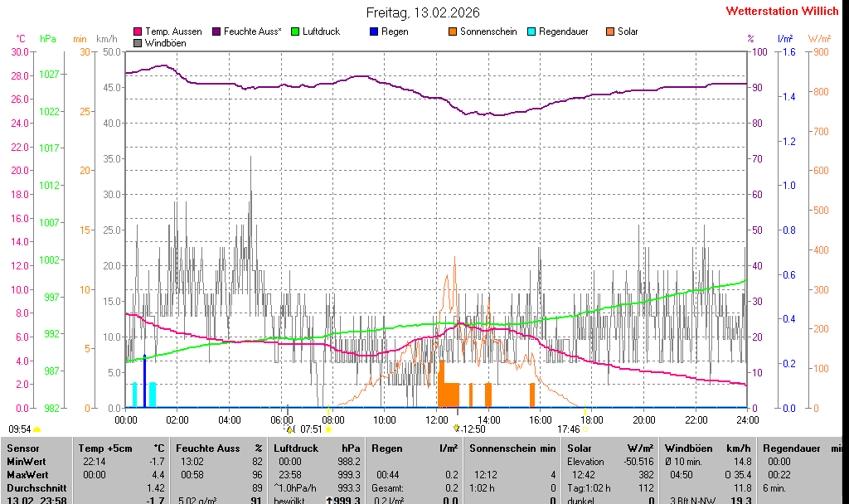This screenshot has height=504, width=849.
Task: Open the Wetterstation Willich title link
Action: [x=782, y=11]
